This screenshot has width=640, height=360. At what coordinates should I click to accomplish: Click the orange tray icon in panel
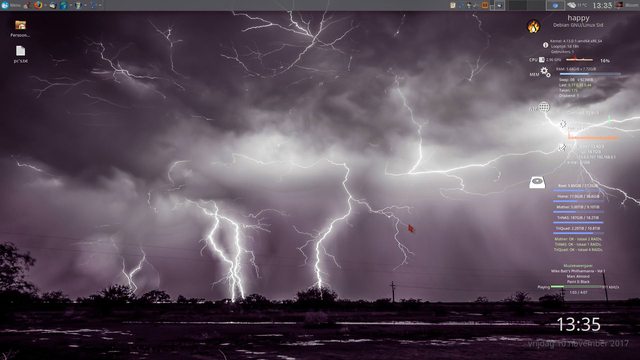[x=485, y=5]
